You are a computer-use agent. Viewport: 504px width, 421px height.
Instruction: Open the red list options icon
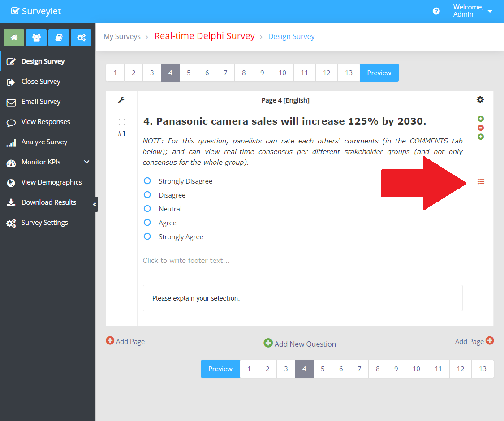click(x=481, y=182)
